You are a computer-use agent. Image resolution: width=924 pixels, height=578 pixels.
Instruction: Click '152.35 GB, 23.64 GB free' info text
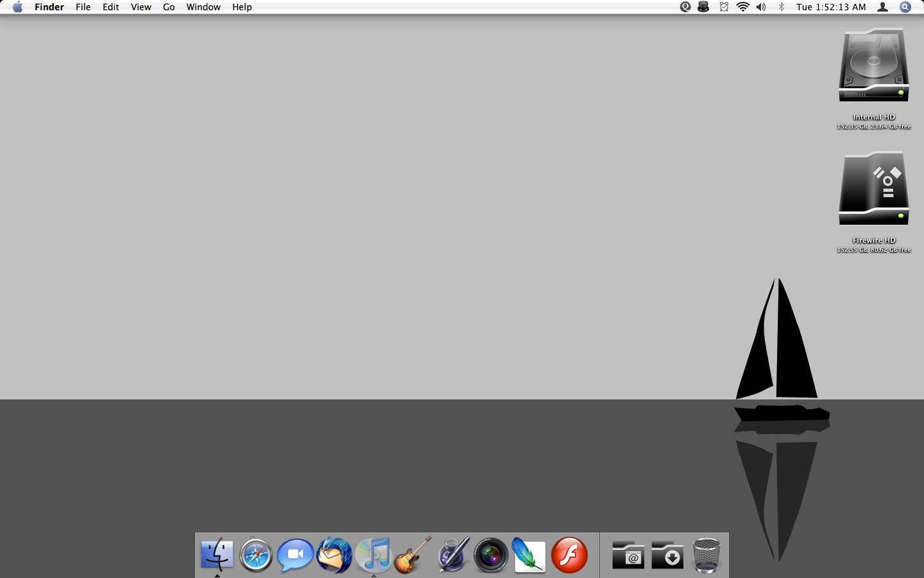874,127
